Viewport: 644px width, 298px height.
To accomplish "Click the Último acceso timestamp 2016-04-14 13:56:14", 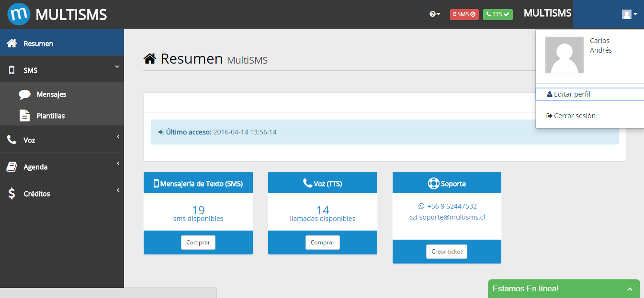I will [x=245, y=132].
